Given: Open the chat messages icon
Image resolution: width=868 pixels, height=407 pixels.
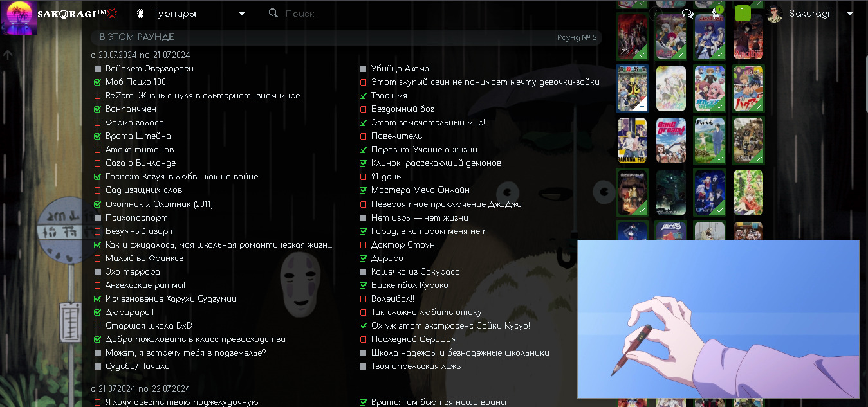Looking at the screenshot, I should pyautogui.click(x=687, y=14).
